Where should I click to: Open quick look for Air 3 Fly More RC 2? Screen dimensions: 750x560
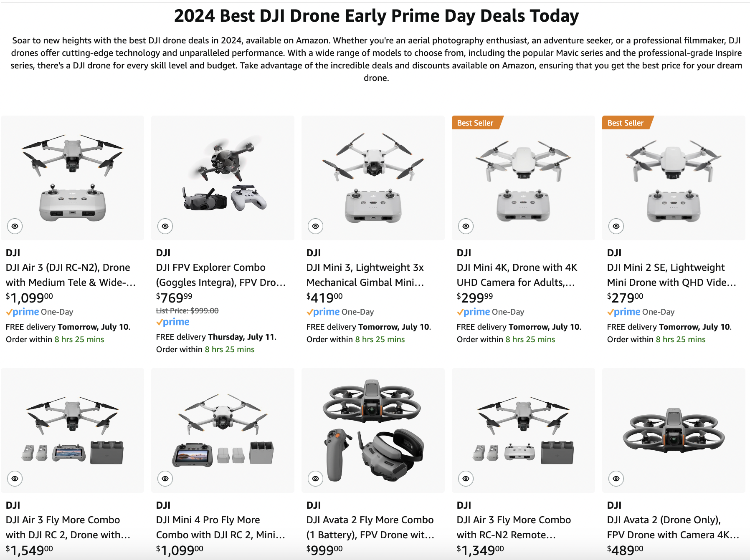point(15,479)
